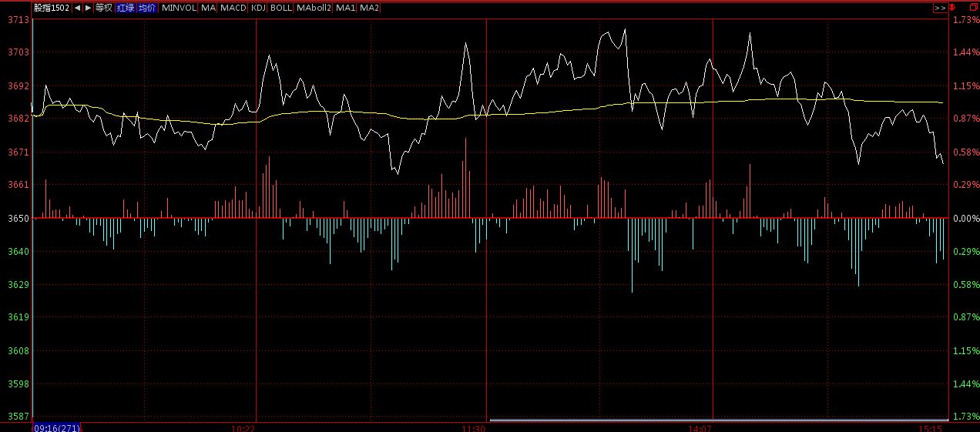Click the 股指1502 contract name label

[x=52, y=8]
